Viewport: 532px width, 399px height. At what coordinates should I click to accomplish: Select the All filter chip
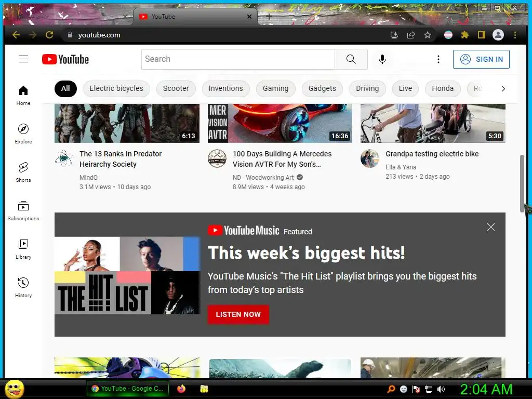coord(65,88)
